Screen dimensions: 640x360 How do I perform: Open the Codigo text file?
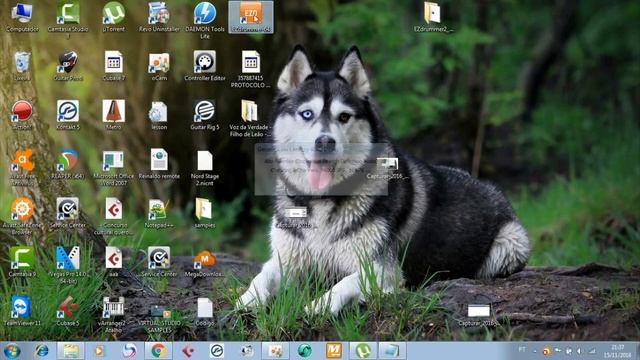click(205, 311)
